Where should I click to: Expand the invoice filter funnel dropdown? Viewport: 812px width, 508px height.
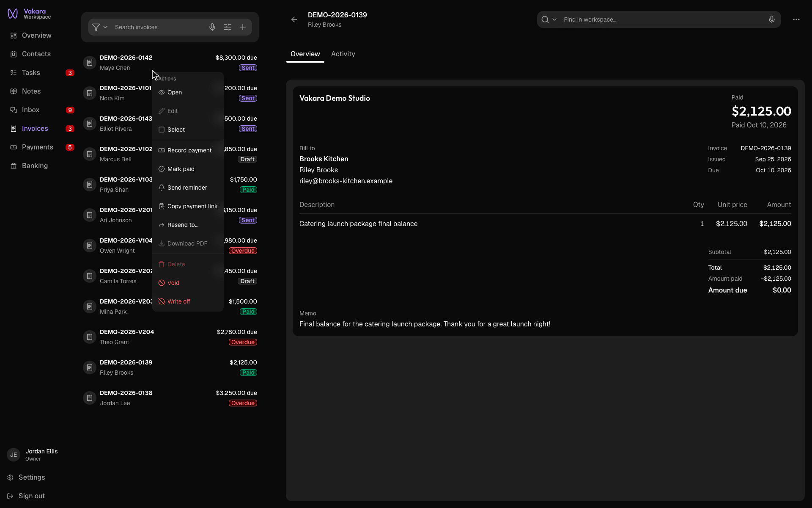[x=100, y=27]
